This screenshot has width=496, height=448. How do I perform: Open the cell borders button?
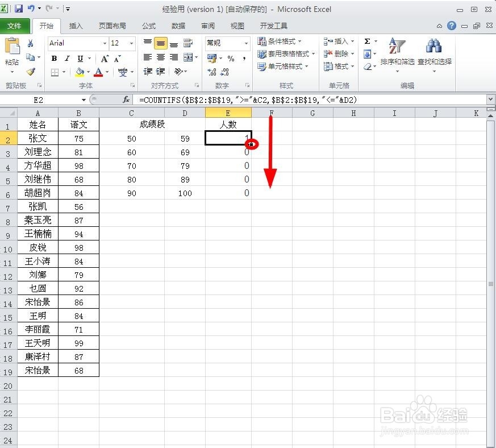[x=55, y=72]
